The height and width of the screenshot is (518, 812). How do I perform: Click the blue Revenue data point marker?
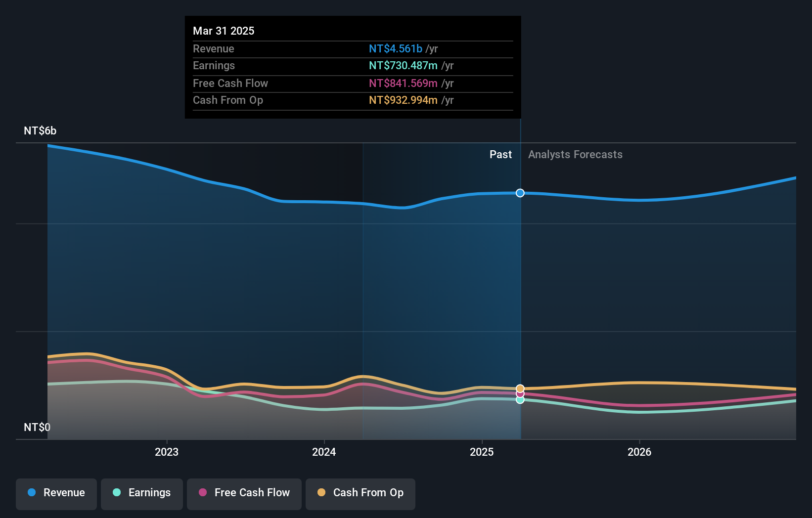(x=520, y=193)
